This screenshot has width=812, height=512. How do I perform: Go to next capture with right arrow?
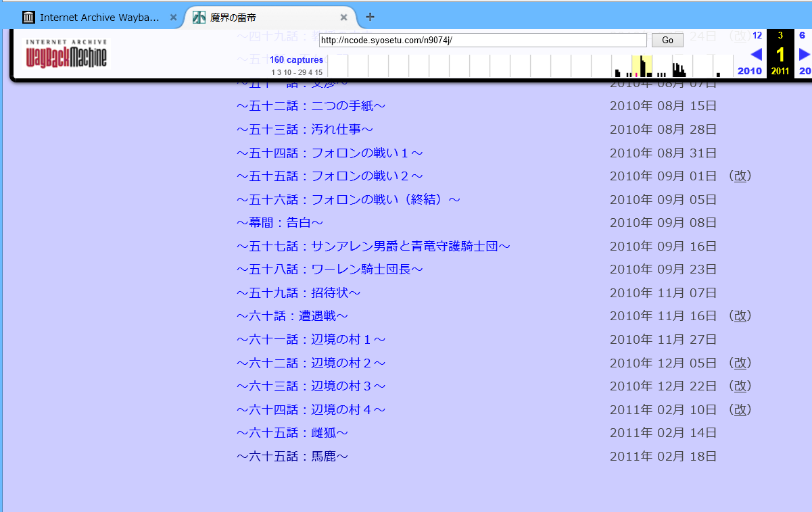(x=804, y=55)
